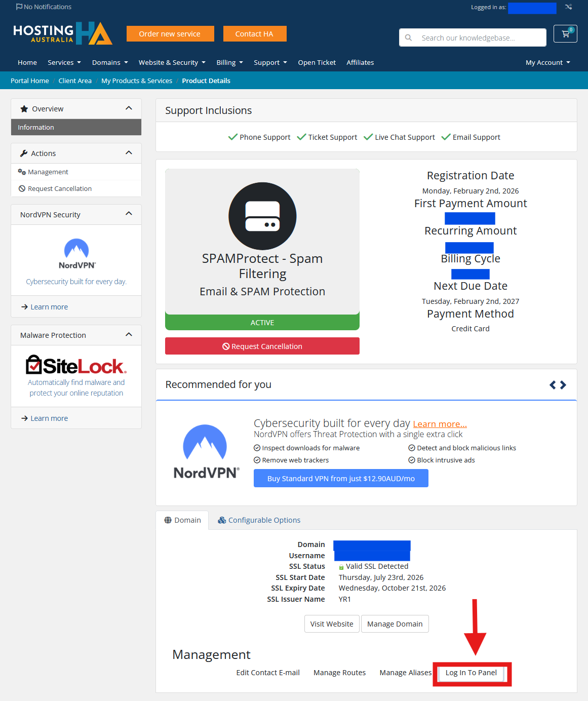
Task: Switch to the Configurable Options tab
Action: coord(259,520)
